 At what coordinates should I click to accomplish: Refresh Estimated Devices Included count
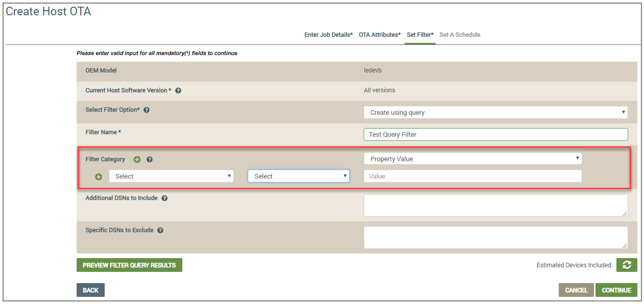tap(627, 265)
